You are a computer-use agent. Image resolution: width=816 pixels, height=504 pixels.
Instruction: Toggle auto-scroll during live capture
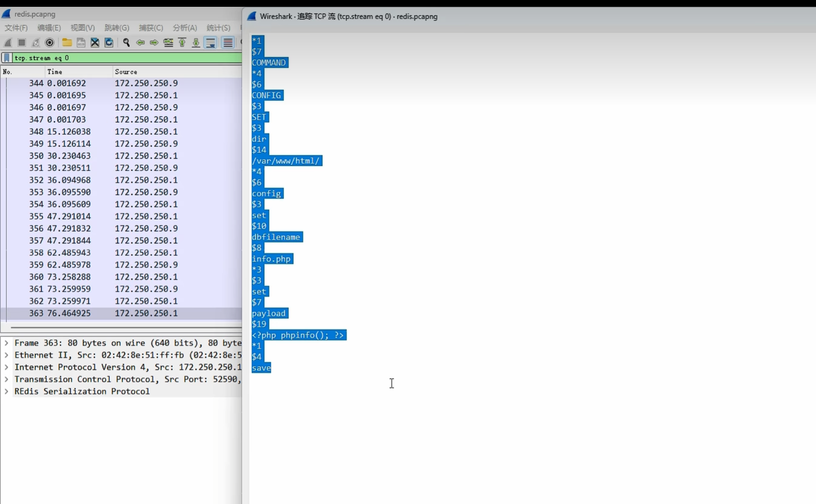(x=210, y=43)
